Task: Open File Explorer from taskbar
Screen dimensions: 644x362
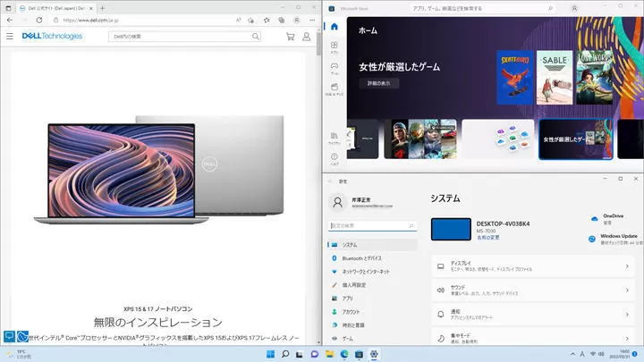Action: (x=329, y=354)
